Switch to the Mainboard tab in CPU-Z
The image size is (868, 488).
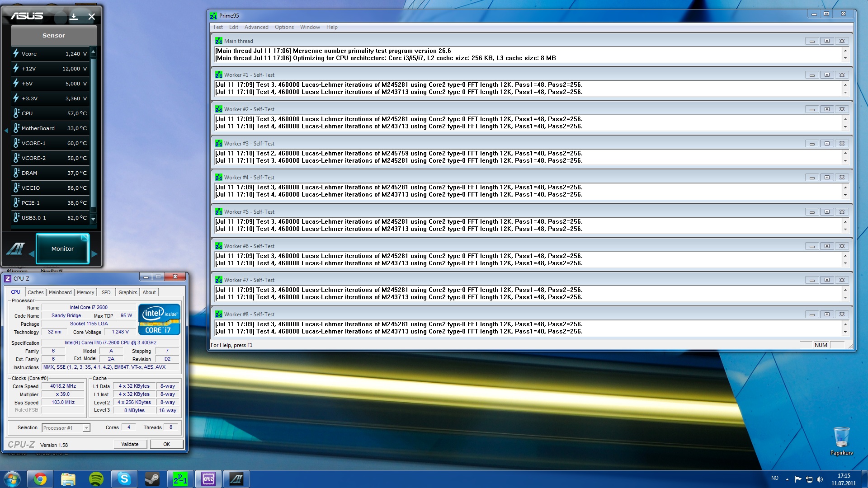point(60,292)
